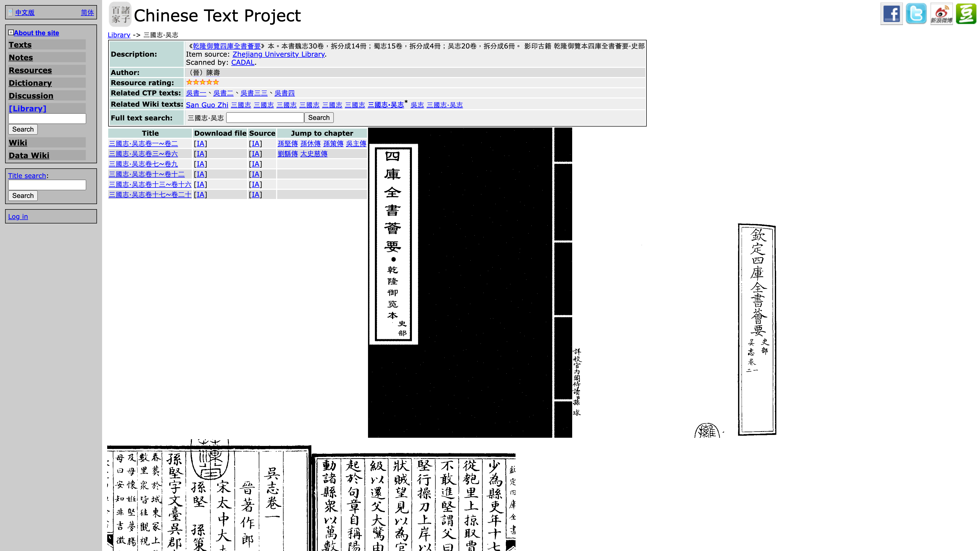Share on Sina Weibo icon
The width and height of the screenshot is (980, 551).
[x=941, y=14]
